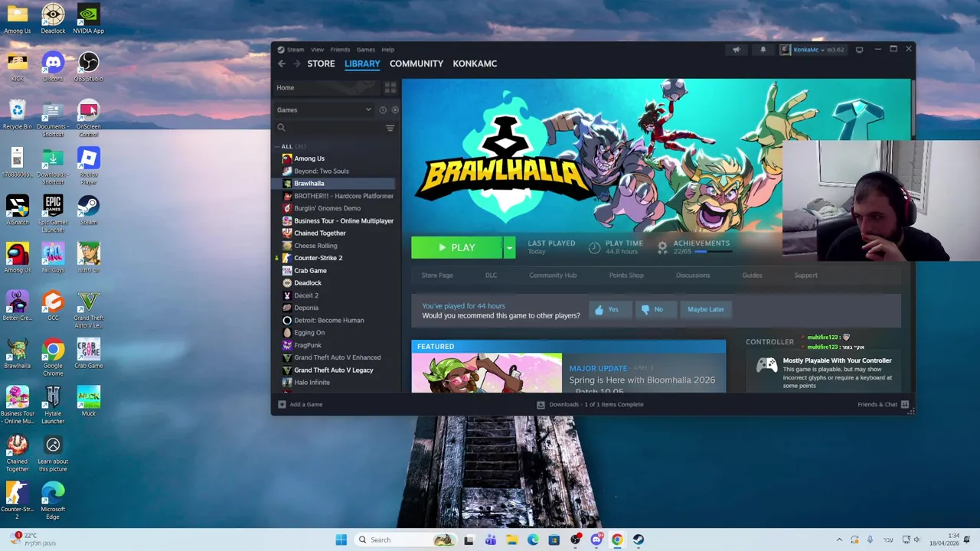Click the Discord desktop shortcut

pos(53,67)
